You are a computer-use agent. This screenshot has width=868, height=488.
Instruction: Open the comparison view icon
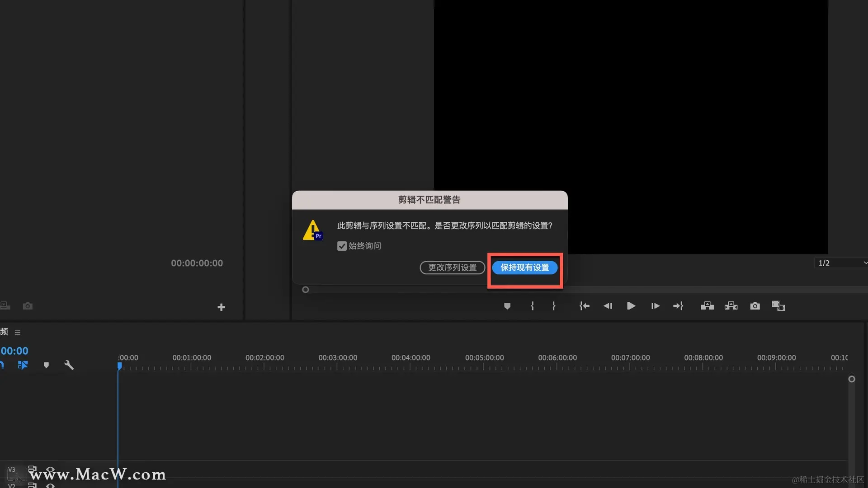pos(778,306)
